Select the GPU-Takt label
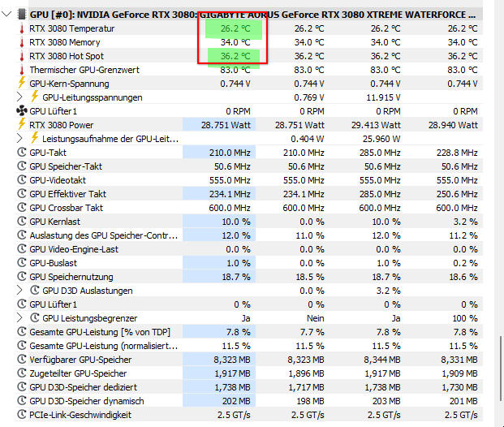Viewport: 504px width, 427px height. 48,153
